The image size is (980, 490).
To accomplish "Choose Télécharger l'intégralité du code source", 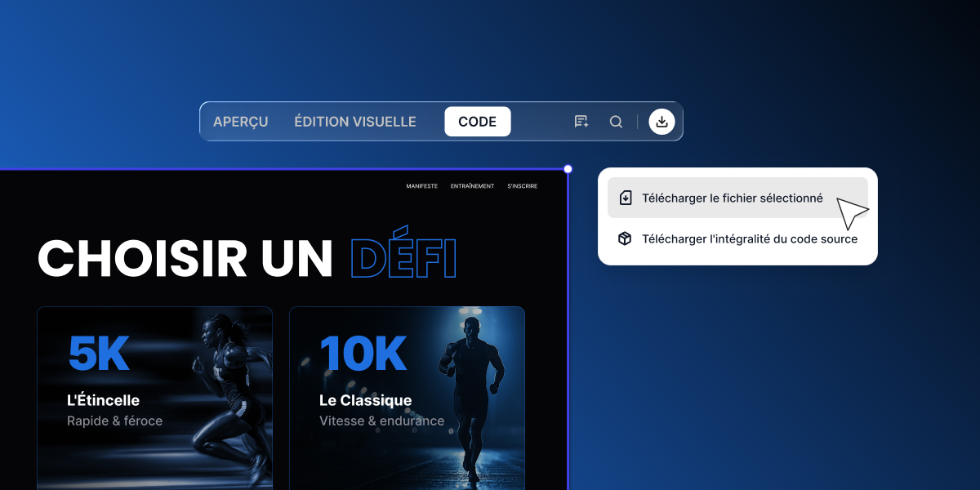I will [737, 238].
